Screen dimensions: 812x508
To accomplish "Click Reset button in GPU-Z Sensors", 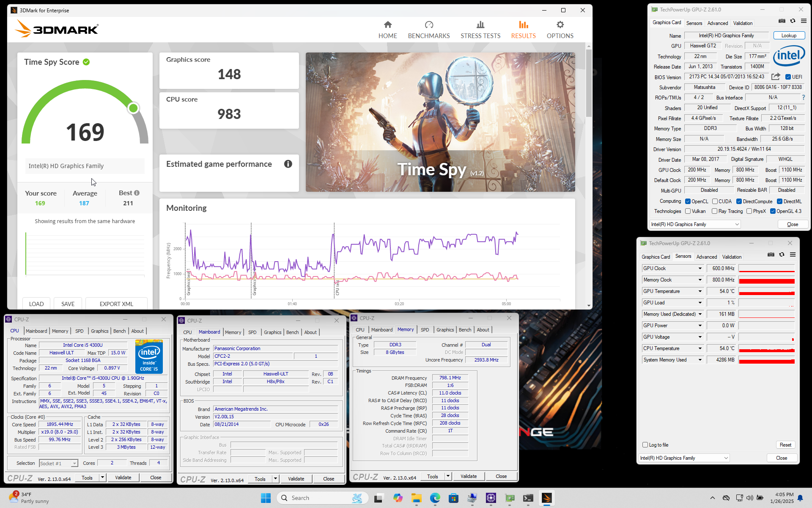I will [785, 445].
